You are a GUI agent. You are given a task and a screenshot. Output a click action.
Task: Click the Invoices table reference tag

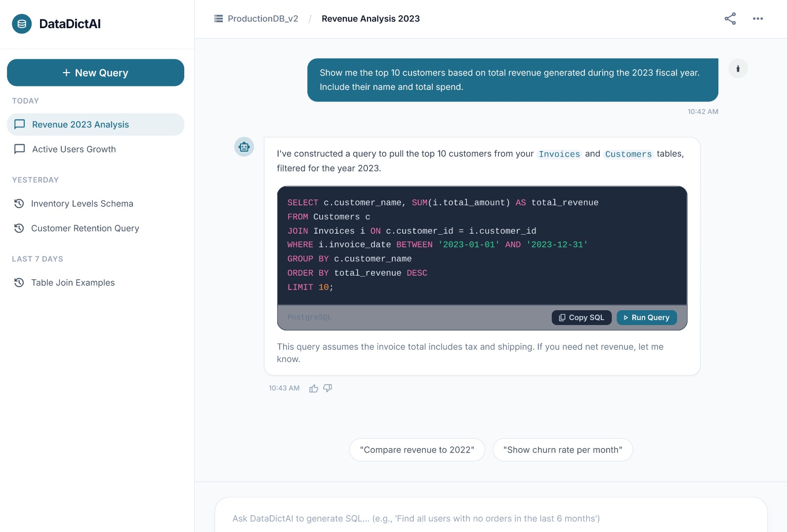(559, 154)
